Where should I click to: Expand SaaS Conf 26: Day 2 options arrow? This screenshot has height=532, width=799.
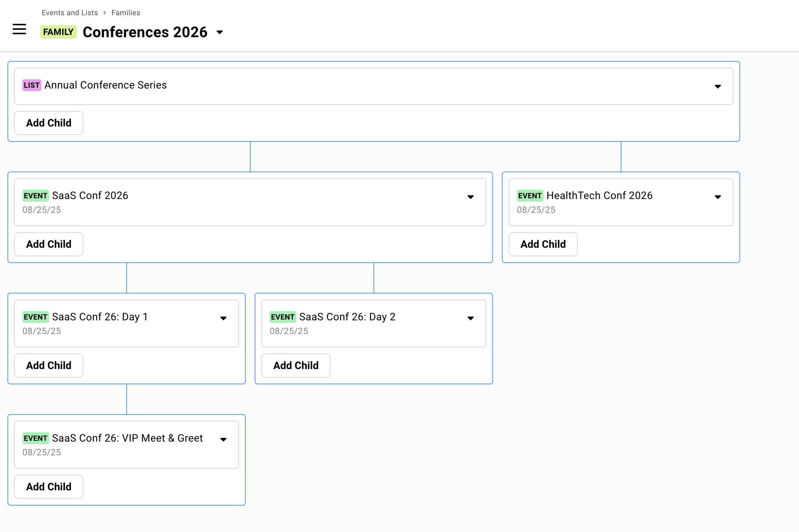[470, 318]
